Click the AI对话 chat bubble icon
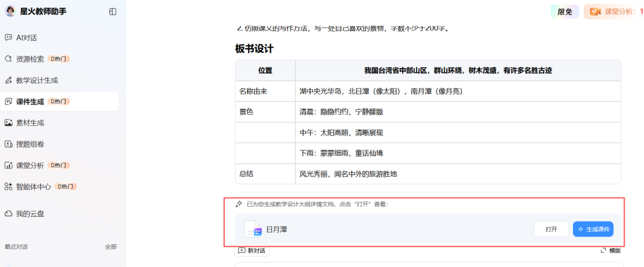 8,38
